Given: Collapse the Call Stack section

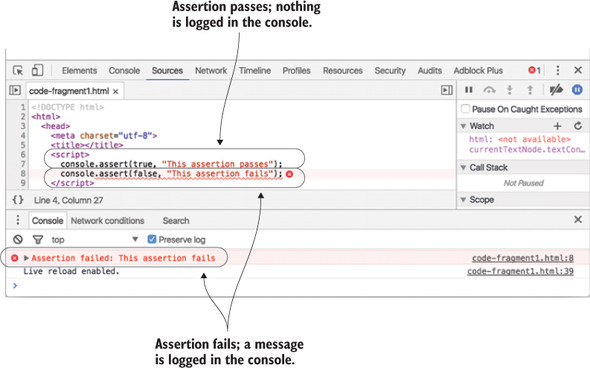Looking at the screenshot, I should [x=463, y=167].
